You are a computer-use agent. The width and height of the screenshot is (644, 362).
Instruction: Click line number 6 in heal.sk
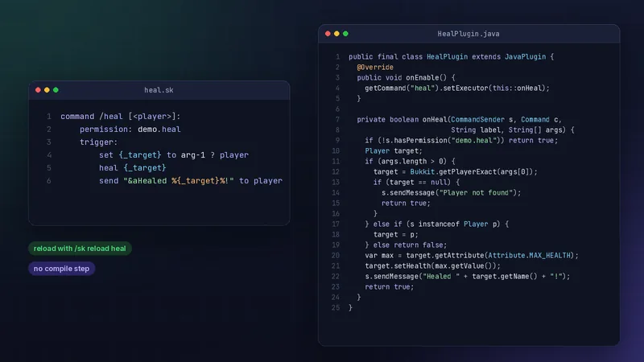coord(48,180)
